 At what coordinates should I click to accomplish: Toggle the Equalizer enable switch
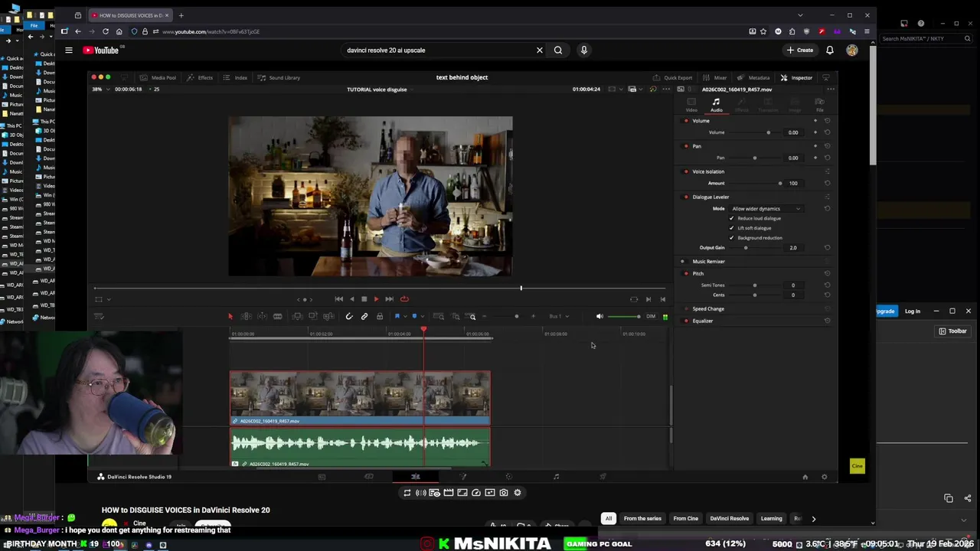[686, 321]
